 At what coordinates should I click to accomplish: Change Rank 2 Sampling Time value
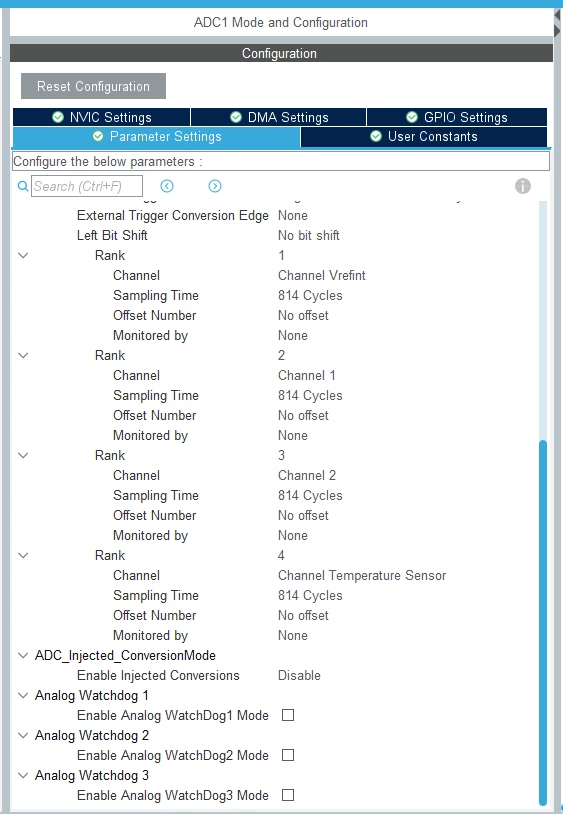point(310,395)
